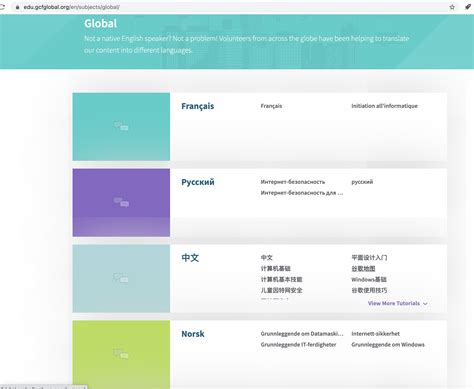Open Интернет-безопасность для ... tutorial link

click(302, 193)
